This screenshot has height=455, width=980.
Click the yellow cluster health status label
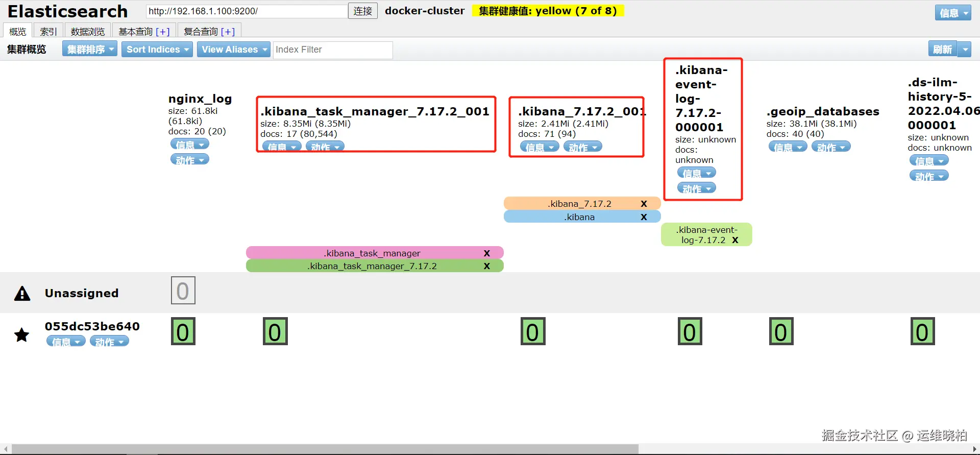pyautogui.click(x=548, y=11)
